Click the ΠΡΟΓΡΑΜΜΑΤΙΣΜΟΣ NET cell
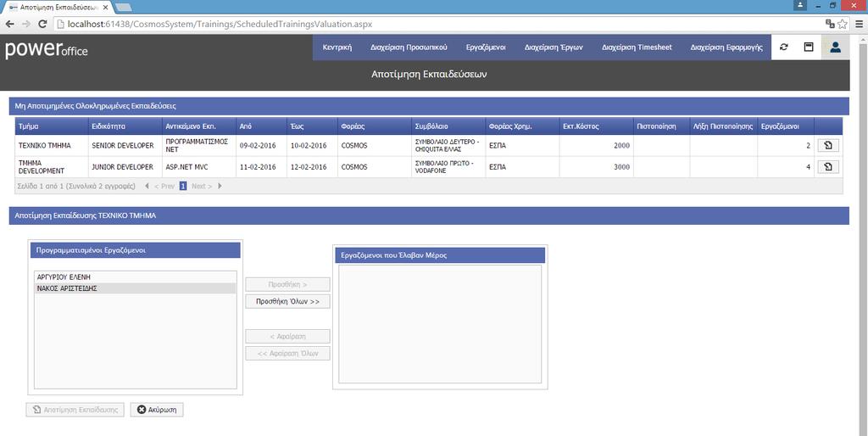Screen dimensions: 868x436 click(x=198, y=146)
